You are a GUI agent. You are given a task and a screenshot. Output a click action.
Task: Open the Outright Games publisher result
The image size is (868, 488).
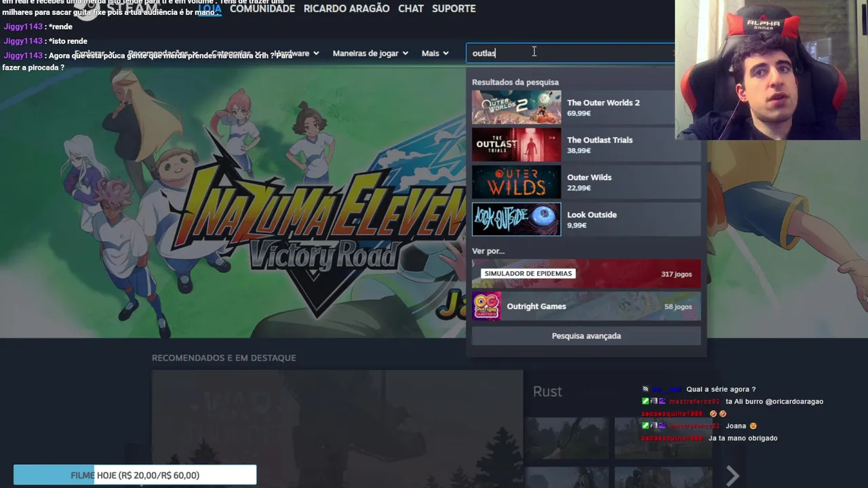tap(586, 306)
